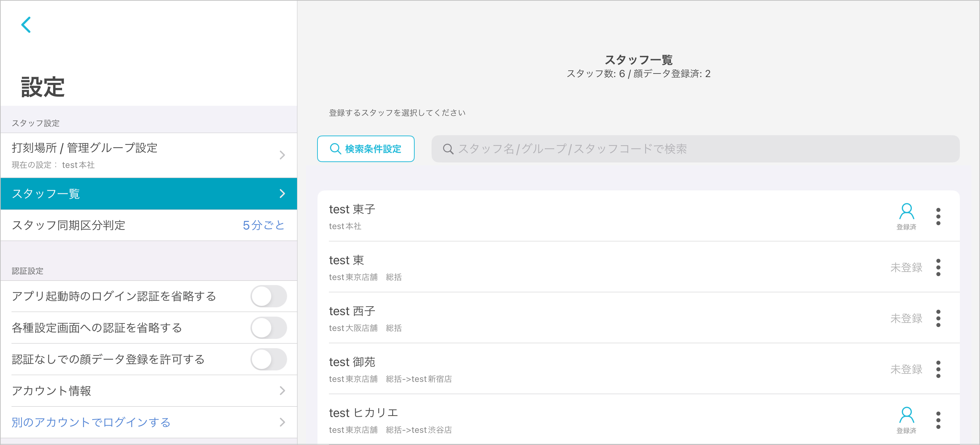980x445 pixels.
Task: Toggle アプリ起動時のログイン認証を省略する switch
Action: pyautogui.click(x=268, y=296)
